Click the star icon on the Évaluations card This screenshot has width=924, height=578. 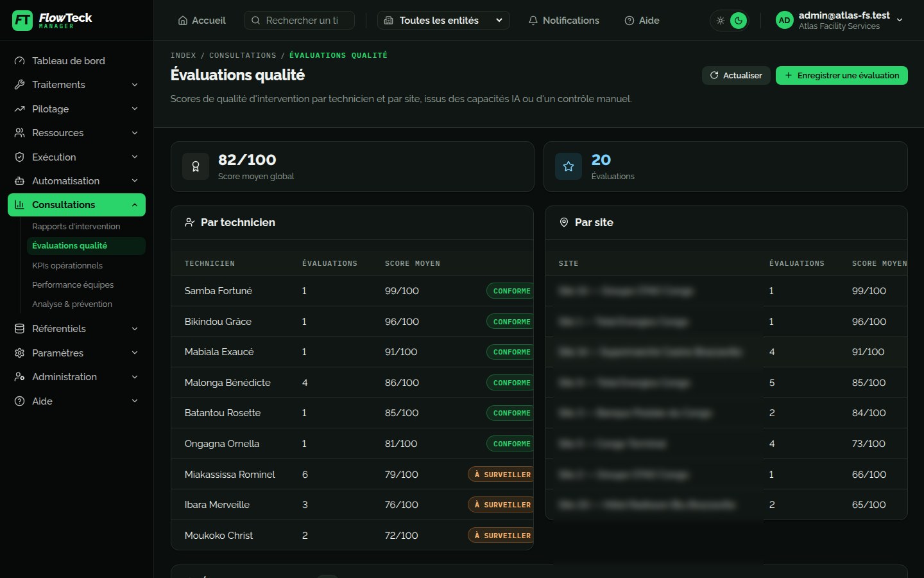coord(569,166)
